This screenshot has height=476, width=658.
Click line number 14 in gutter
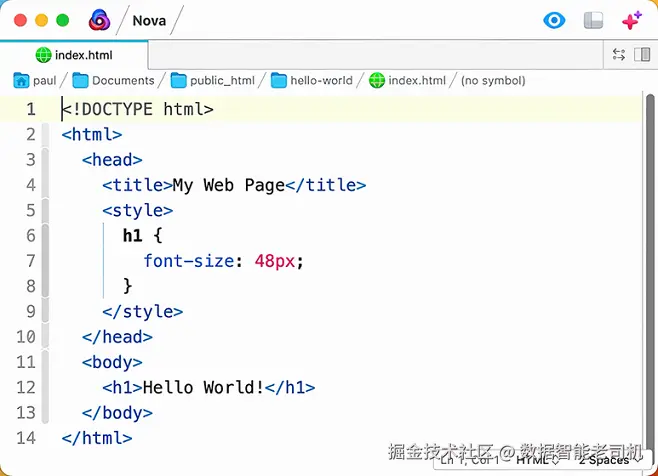pyautogui.click(x=26, y=438)
